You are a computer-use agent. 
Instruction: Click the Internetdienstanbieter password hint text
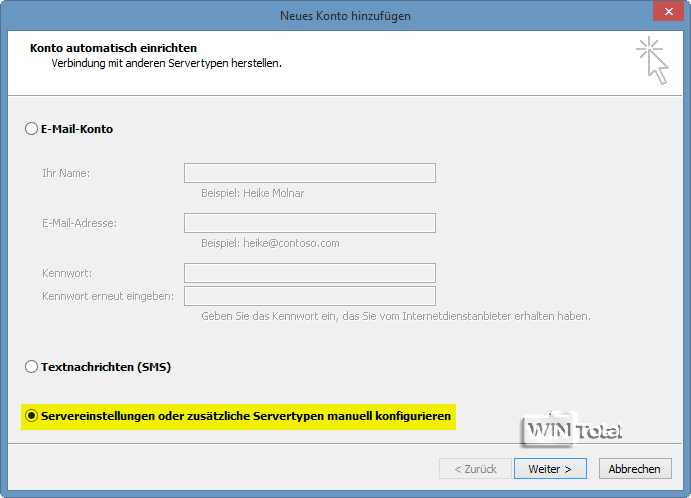[396, 316]
